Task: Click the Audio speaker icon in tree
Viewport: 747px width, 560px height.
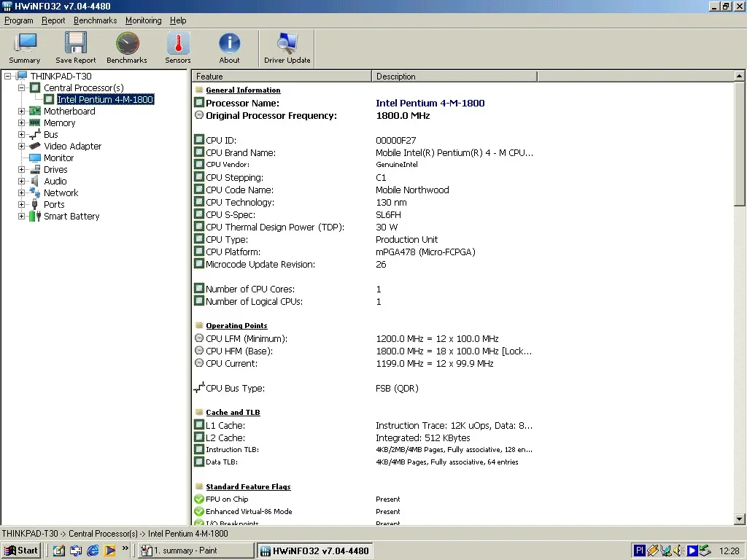Action: [35, 181]
